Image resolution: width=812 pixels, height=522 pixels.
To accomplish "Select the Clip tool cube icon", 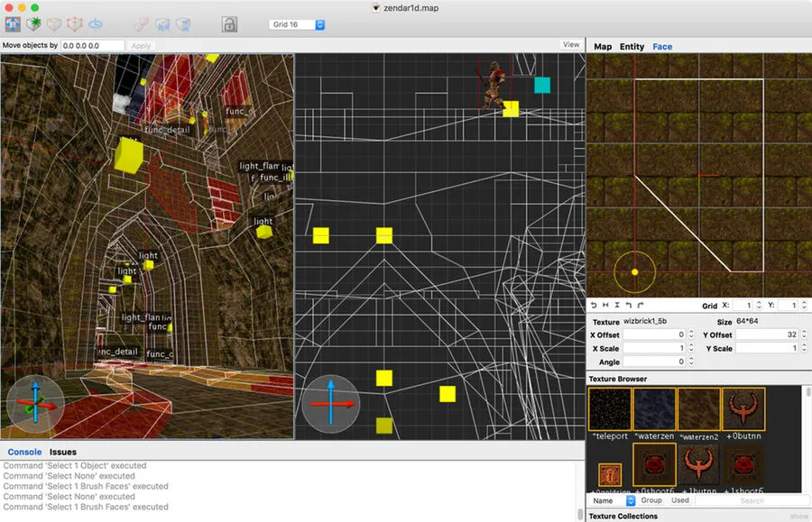I will click(x=54, y=24).
